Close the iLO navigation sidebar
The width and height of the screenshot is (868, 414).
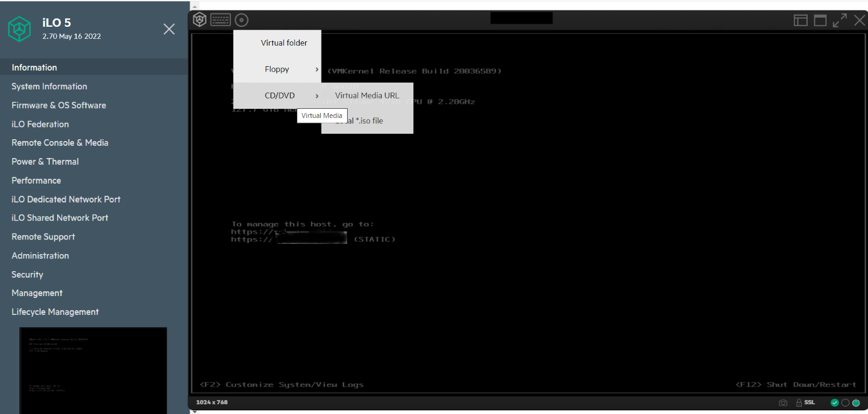coord(169,29)
